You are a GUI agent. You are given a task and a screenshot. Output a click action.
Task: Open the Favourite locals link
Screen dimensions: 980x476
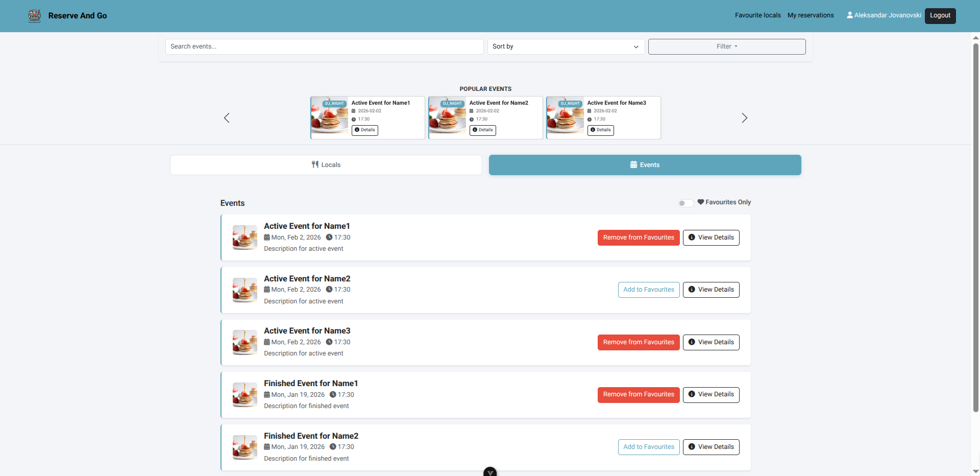[757, 15]
